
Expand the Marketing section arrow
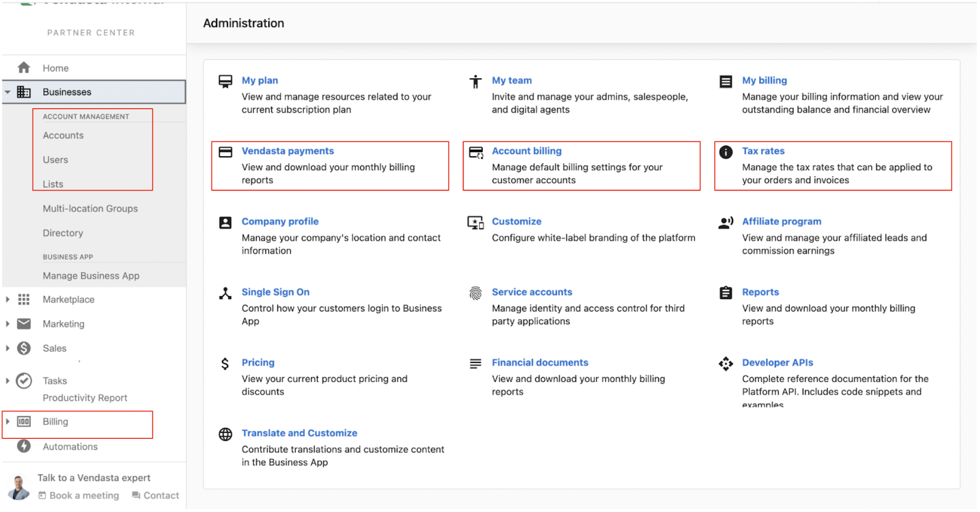[8, 324]
